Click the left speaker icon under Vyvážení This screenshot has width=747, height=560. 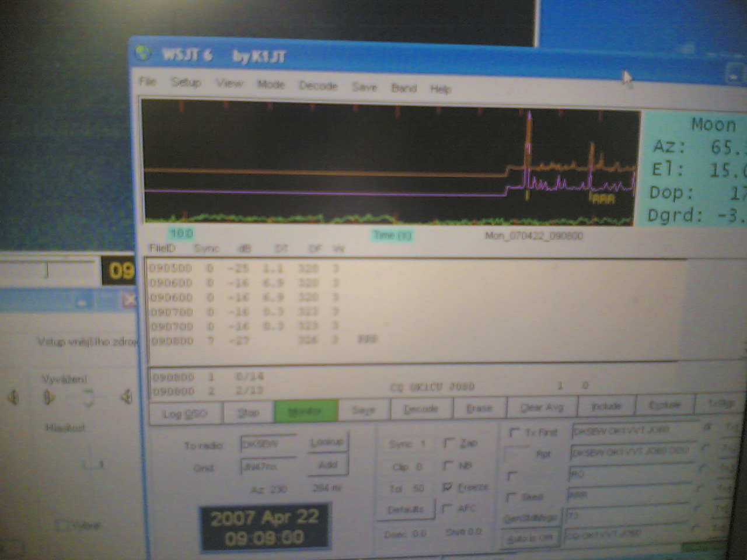click(49, 397)
